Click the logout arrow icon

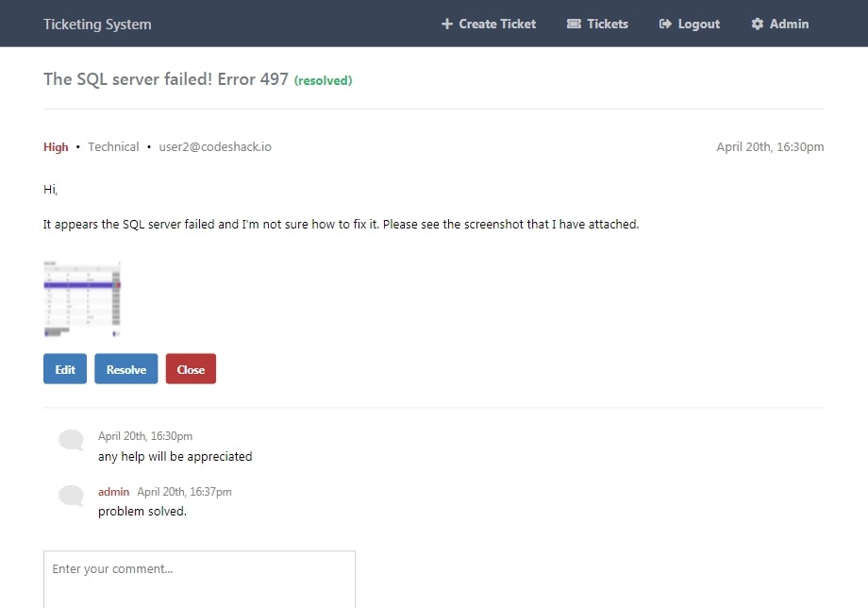(665, 24)
